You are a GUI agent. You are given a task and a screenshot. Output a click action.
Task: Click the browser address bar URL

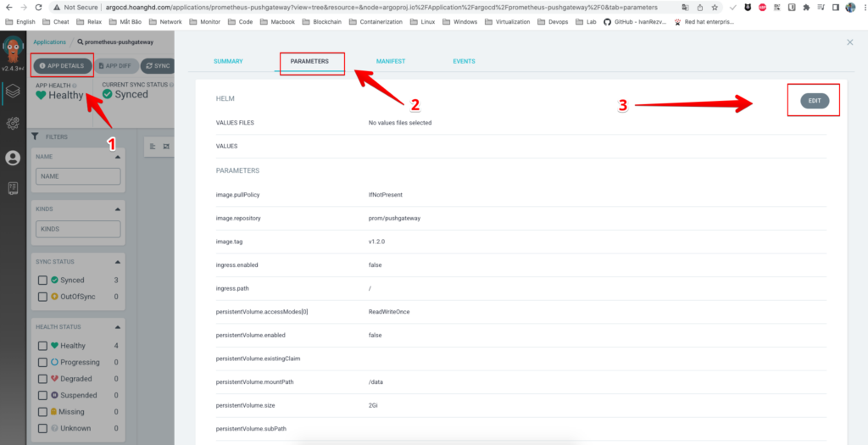coord(381,8)
